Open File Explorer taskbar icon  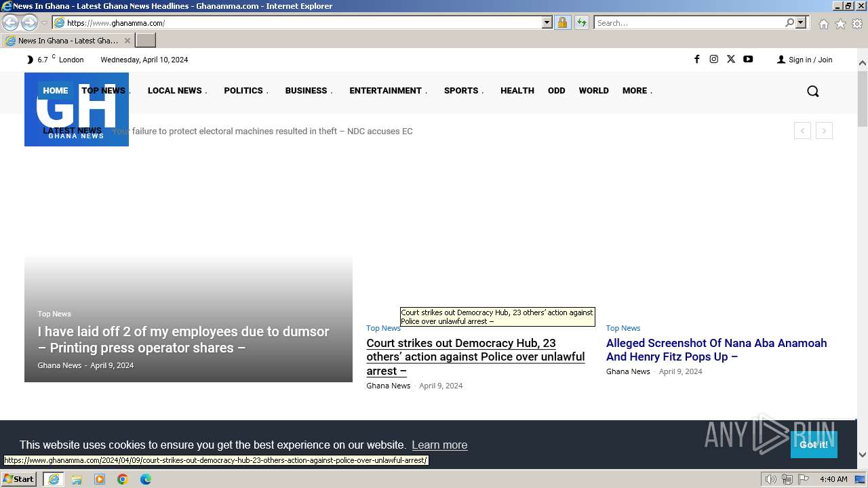(x=77, y=479)
